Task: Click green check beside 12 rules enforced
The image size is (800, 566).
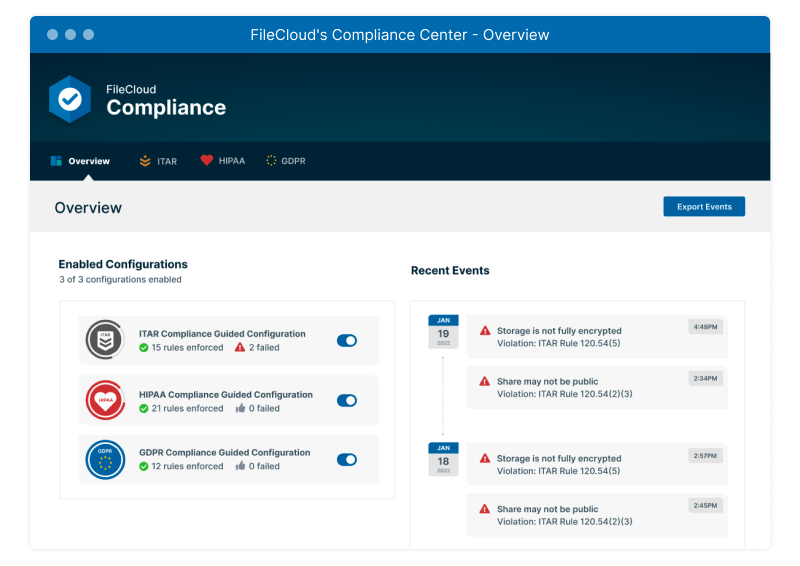Action: [x=144, y=466]
